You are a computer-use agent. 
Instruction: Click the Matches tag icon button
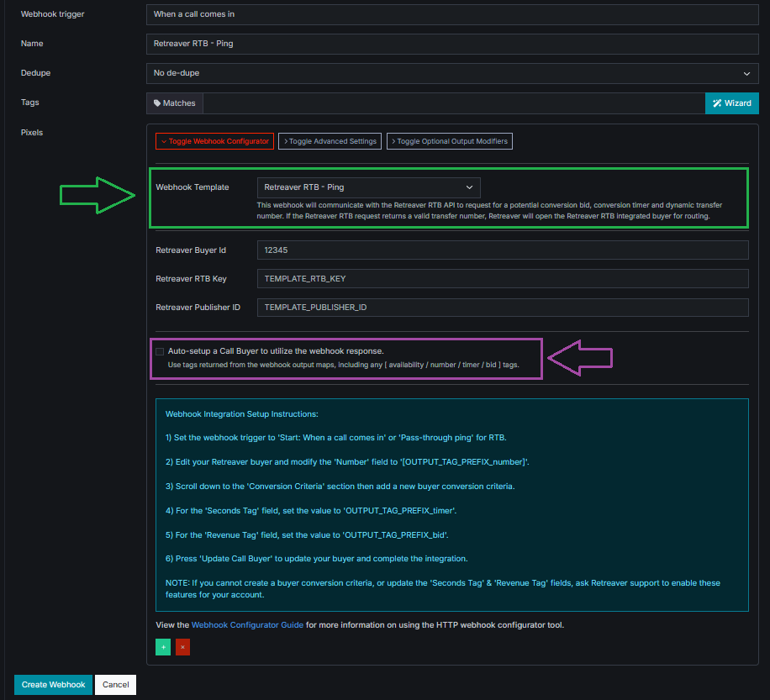175,103
